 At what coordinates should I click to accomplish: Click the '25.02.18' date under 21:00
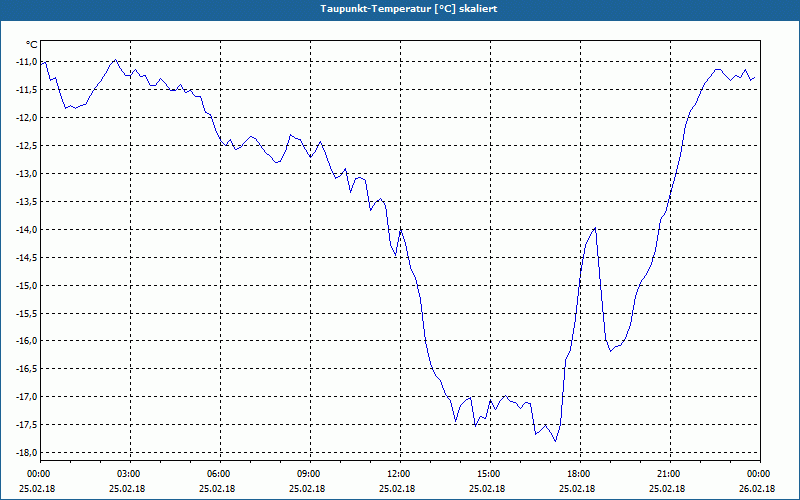667,489
